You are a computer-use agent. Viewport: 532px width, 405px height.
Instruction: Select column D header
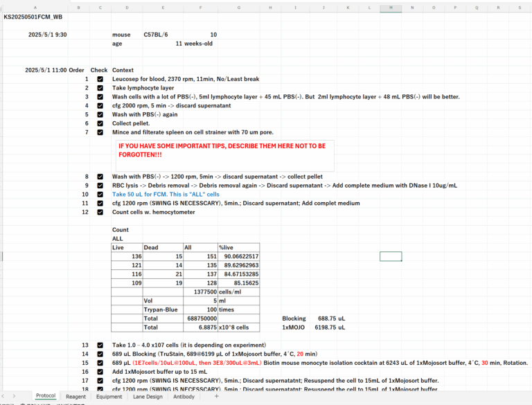(127, 8)
